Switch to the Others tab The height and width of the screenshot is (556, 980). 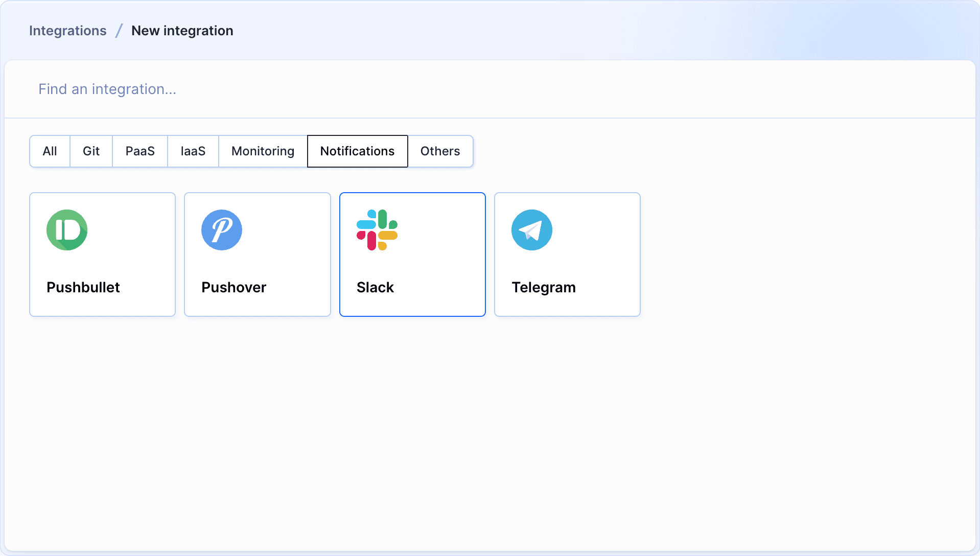click(x=440, y=151)
